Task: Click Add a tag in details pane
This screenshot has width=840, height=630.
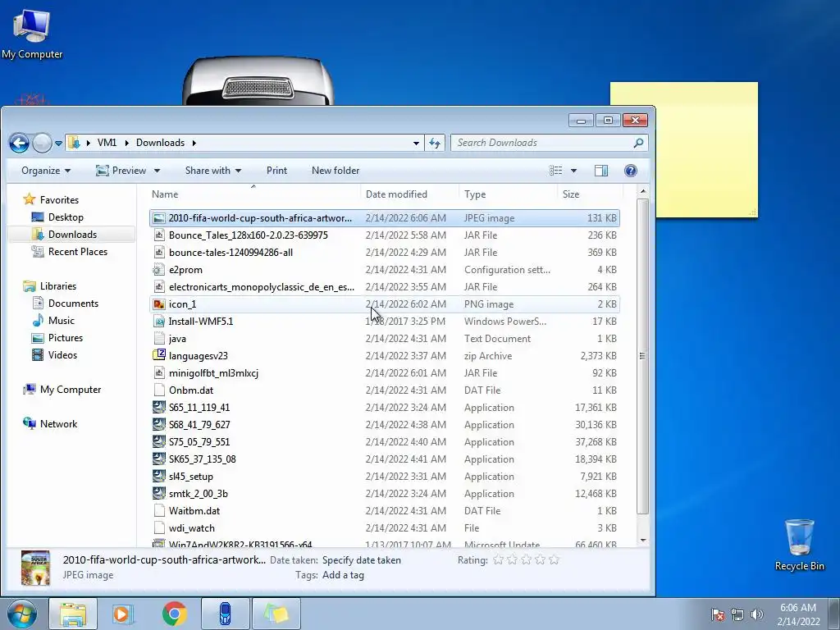Action: (x=343, y=575)
